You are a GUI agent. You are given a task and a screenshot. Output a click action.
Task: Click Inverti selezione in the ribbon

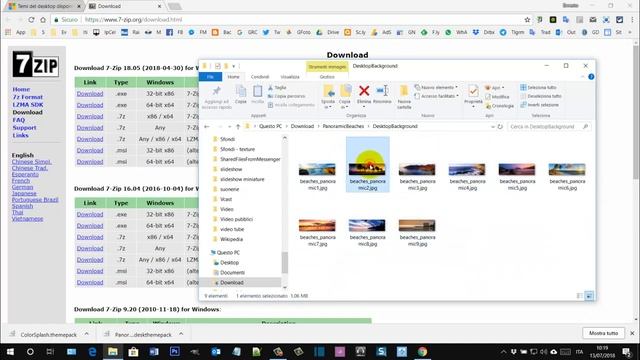(539, 105)
